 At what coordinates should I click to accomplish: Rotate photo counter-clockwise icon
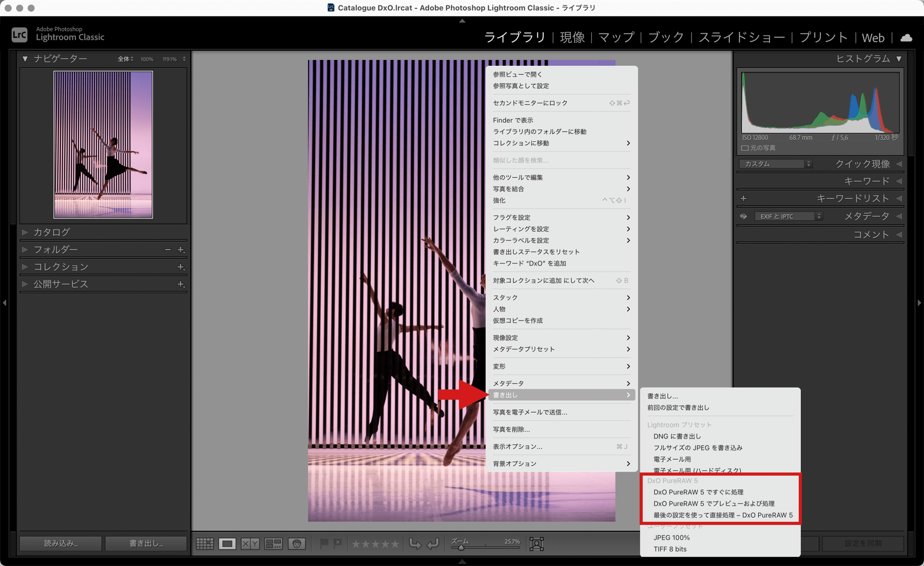tap(415, 543)
